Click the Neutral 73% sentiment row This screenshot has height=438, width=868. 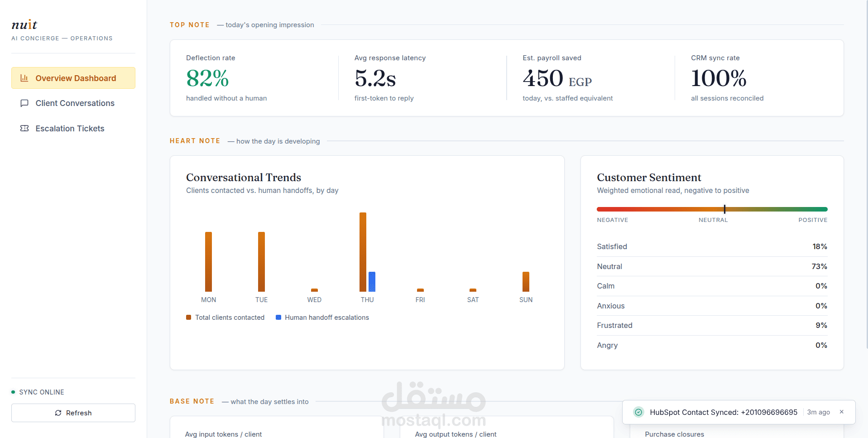click(x=712, y=266)
